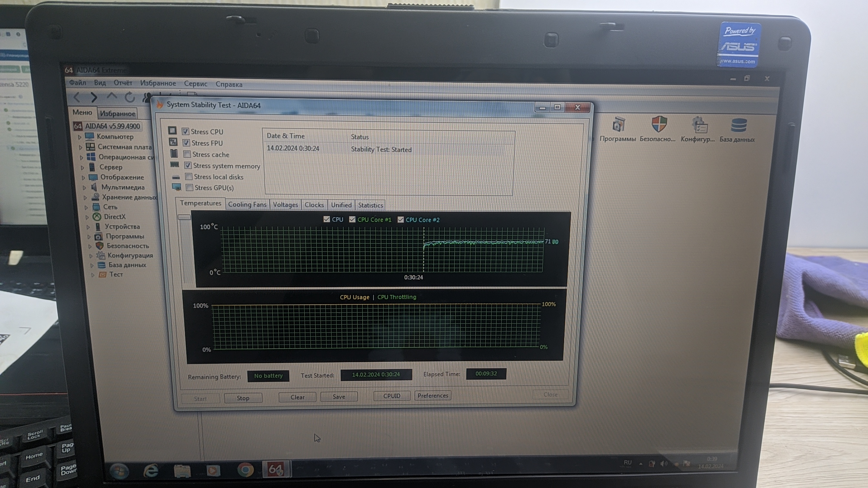868x488 pixels.
Task: Toggle CPU Core #2 graph checkbox
Action: click(400, 219)
